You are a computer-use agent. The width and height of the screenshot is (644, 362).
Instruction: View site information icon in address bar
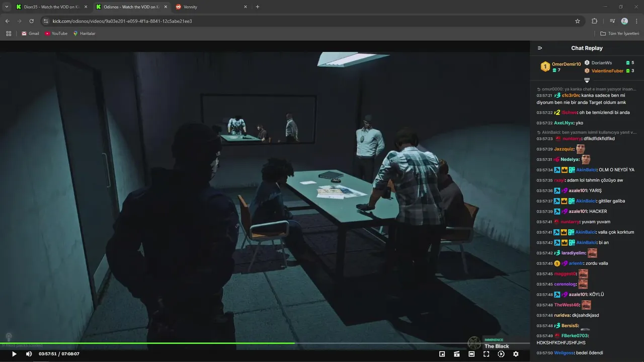(46, 21)
